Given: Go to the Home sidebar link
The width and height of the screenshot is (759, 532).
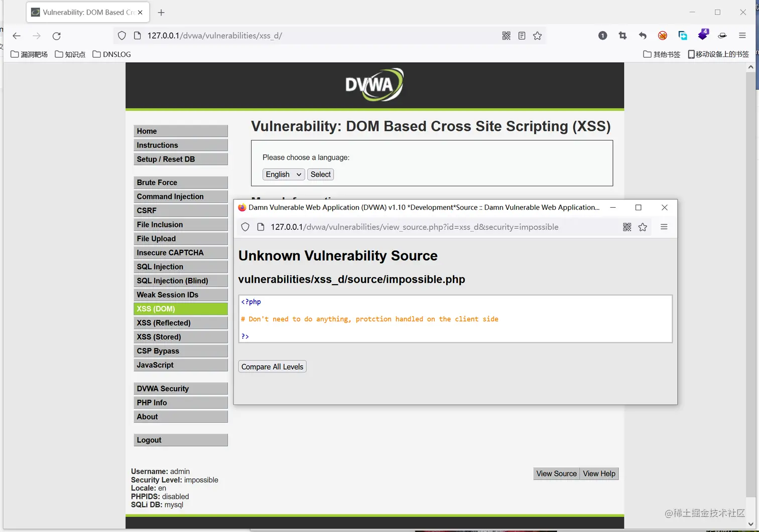Looking at the screenshot, I should [181, 131].
